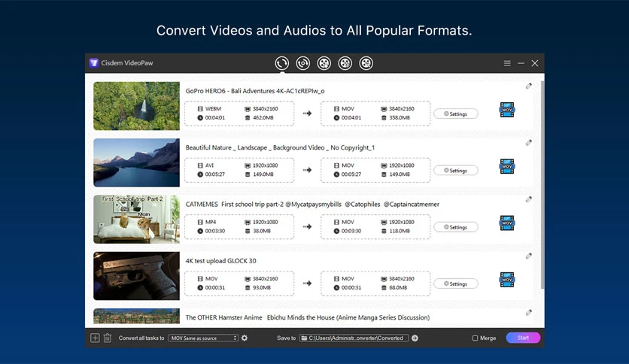
Task: Click the Start button
Action: pos(523,338)
